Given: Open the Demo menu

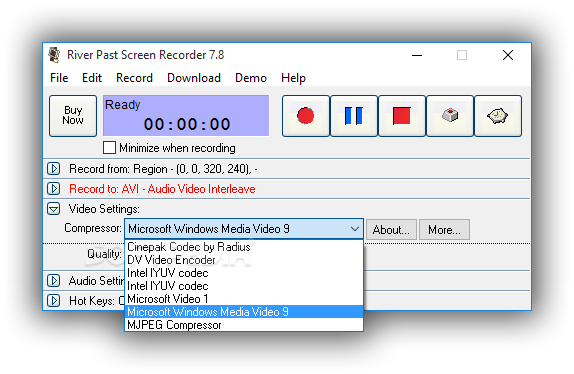Looking at the screenshot, I should click(x=251, y=78).
